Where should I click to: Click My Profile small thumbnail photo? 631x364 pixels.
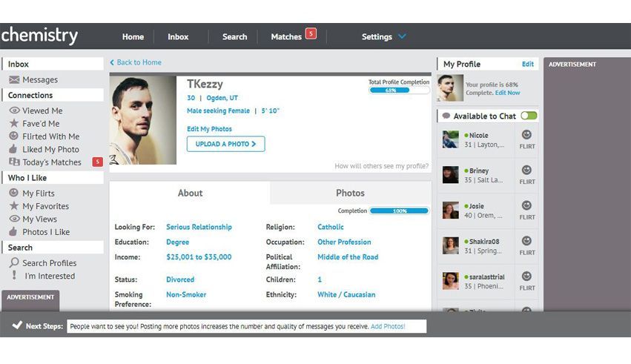(450, 87)
